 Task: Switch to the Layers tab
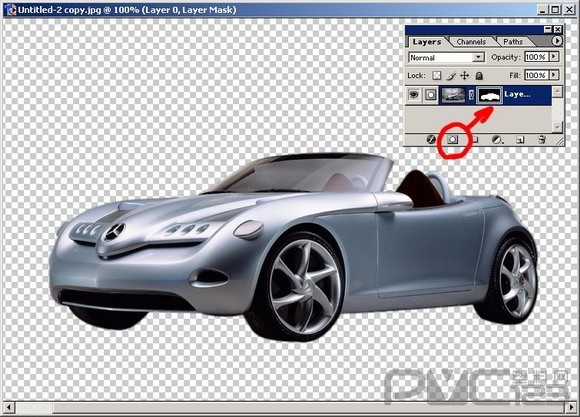pyautogui.click(x=427, y=42)
